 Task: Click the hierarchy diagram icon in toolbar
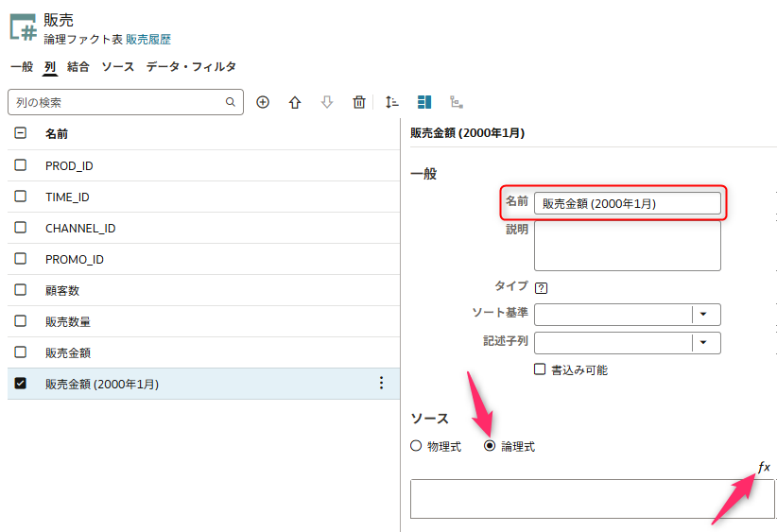(457, 102)
